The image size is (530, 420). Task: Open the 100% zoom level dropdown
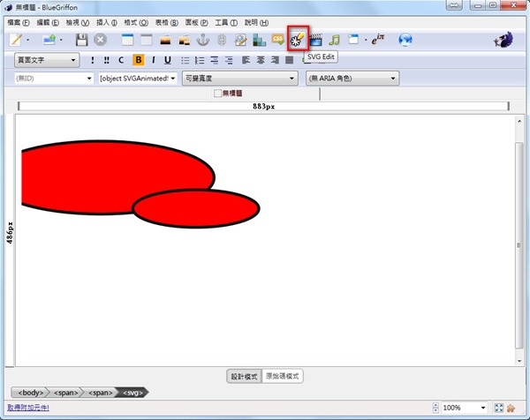(x=465, y=408)
